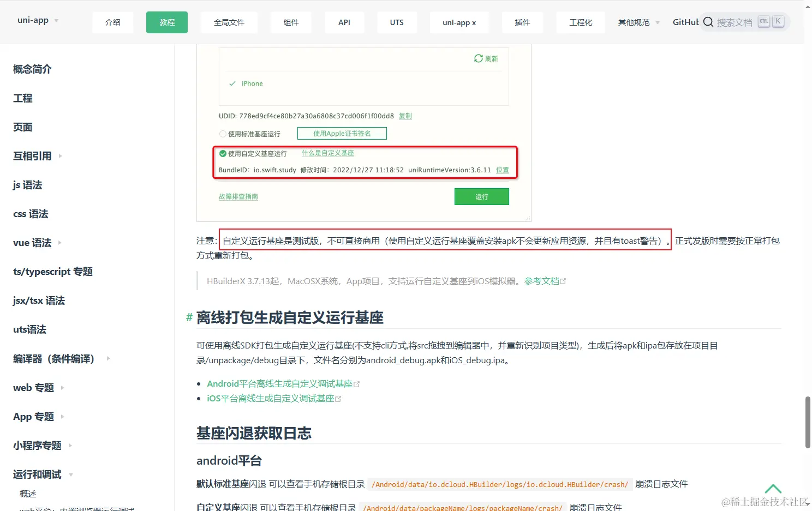Open 页面 in the sidebar
Image resolution: width=812 pixels, height=511 pixels.
[23, 127]
